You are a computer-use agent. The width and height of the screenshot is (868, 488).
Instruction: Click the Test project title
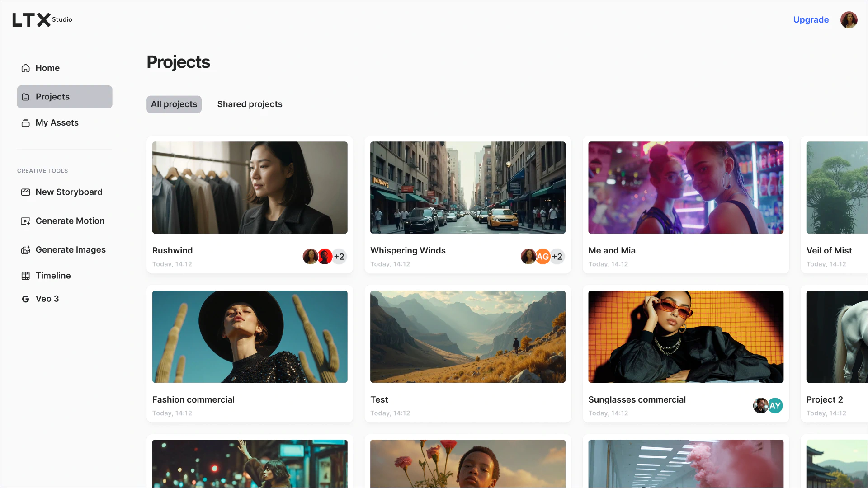(379, 400)
